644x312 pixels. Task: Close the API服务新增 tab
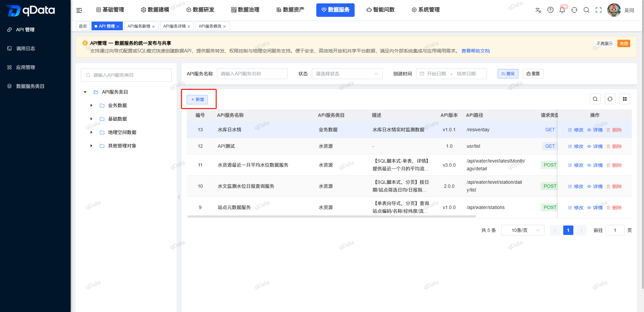tap(153, 27)
